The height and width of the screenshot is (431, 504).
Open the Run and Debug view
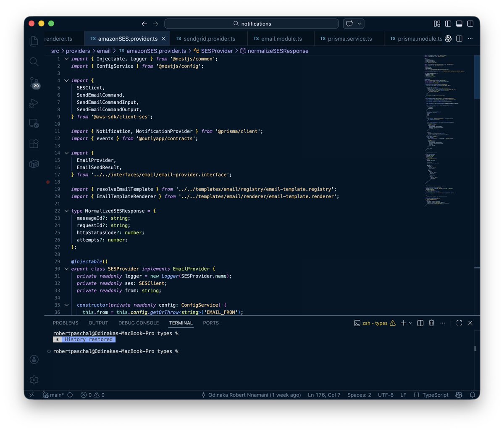point(34,103)
